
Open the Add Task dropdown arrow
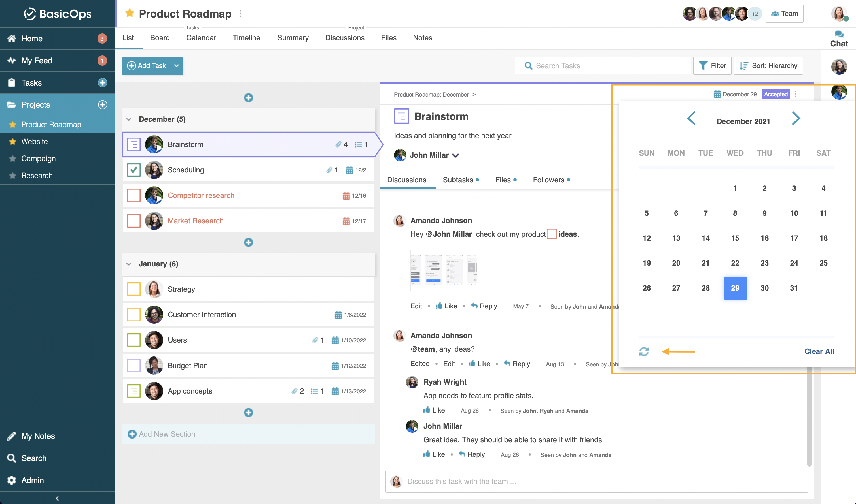[x=176, y=65]
